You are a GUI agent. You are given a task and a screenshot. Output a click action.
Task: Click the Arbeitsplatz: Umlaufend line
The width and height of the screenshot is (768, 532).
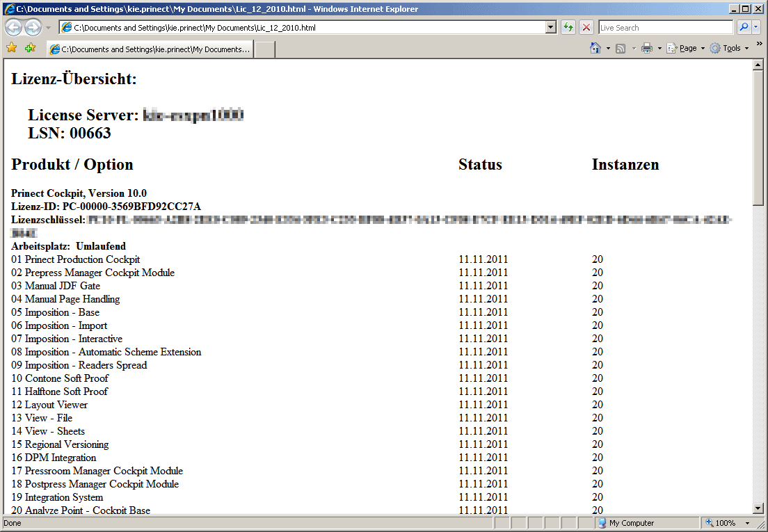click(69, 245)
